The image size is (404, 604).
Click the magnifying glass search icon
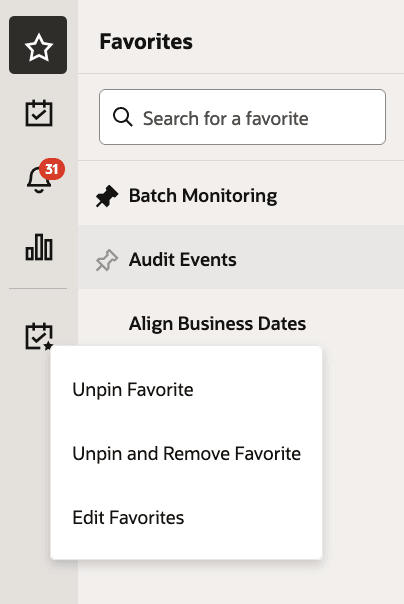coord(123,117)
